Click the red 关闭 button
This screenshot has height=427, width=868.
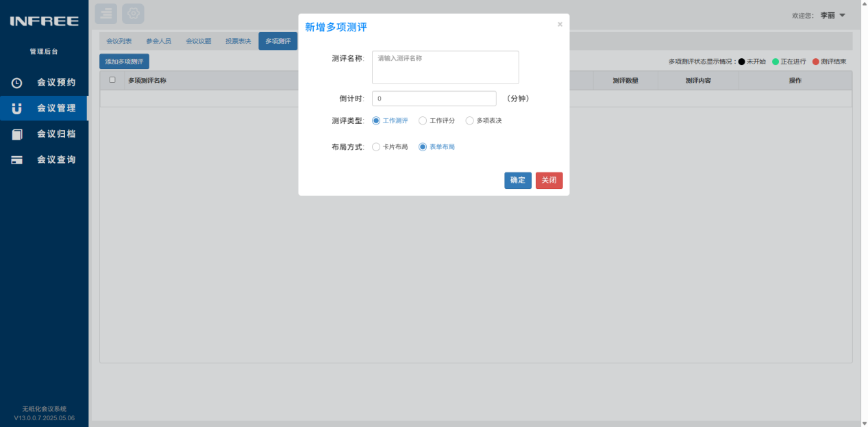549,180
